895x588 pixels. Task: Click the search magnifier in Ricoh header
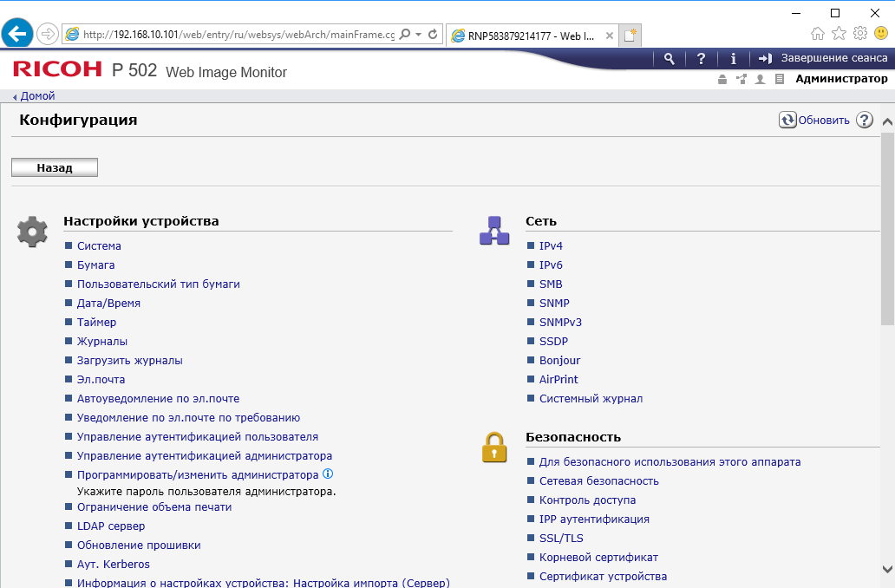click(x=669, y=58)
